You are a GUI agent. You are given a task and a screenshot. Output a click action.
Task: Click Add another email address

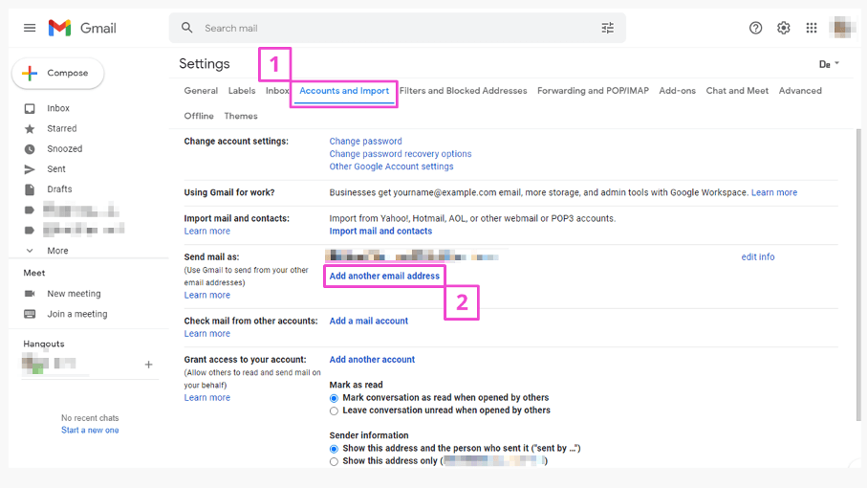click(x=384, y=276)
